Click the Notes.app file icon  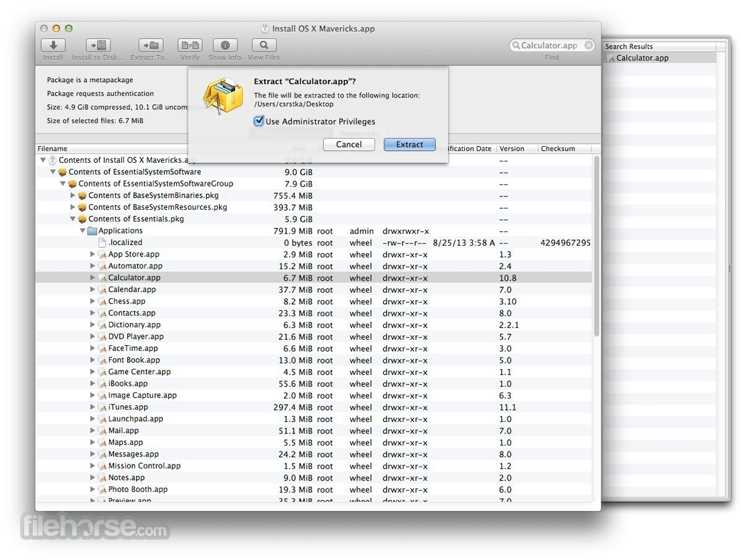tap(102, 478)
